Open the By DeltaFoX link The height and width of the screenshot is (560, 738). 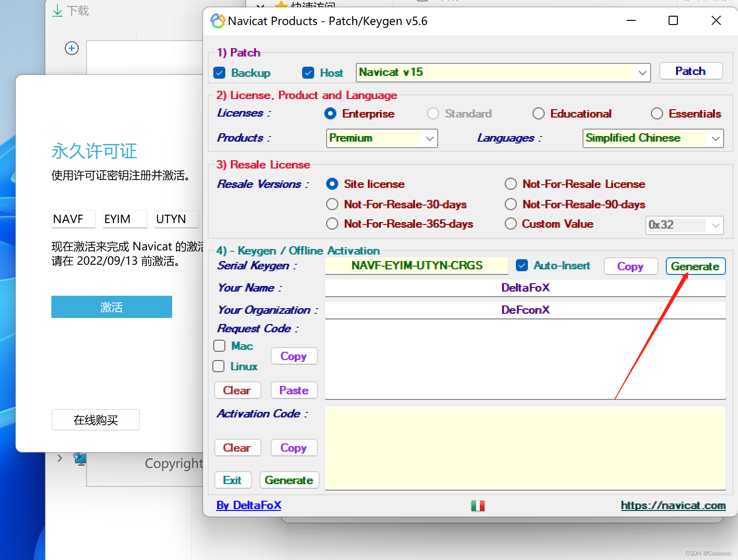[x=249, y=505]
